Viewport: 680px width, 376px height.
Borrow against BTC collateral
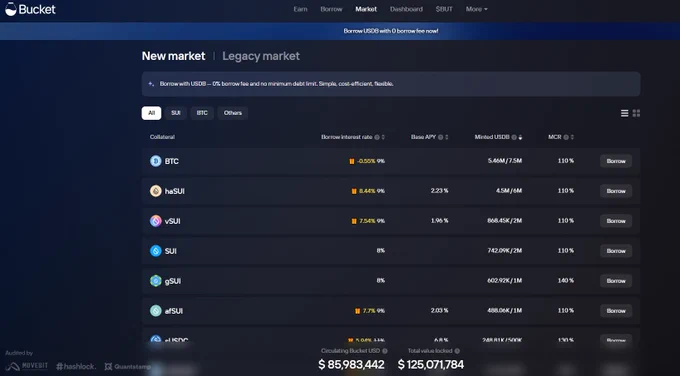616,161
